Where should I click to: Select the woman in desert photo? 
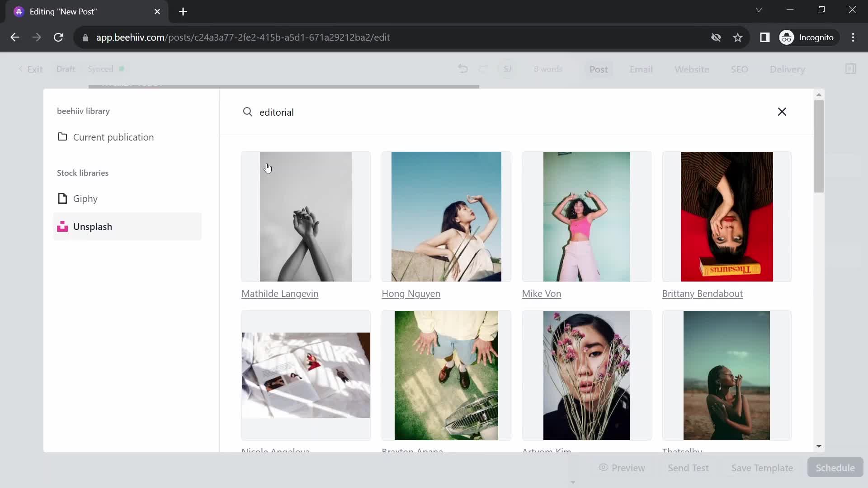coord(726,375)
